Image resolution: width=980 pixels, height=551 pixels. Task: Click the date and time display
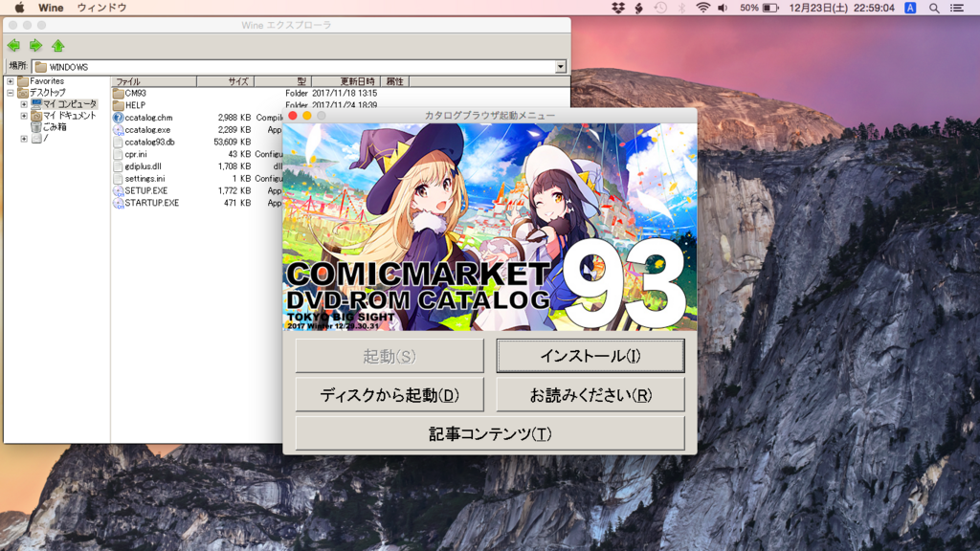842,8
